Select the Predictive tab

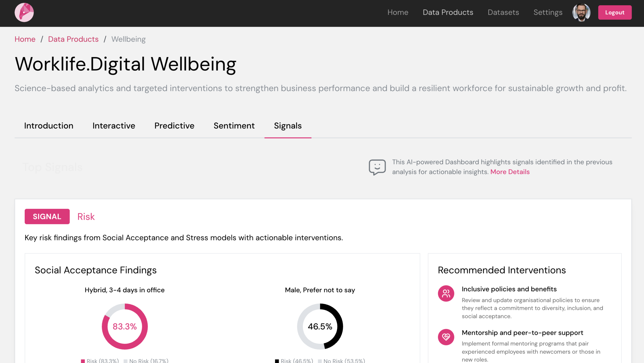pyautogui.click(x=174, y=126)
